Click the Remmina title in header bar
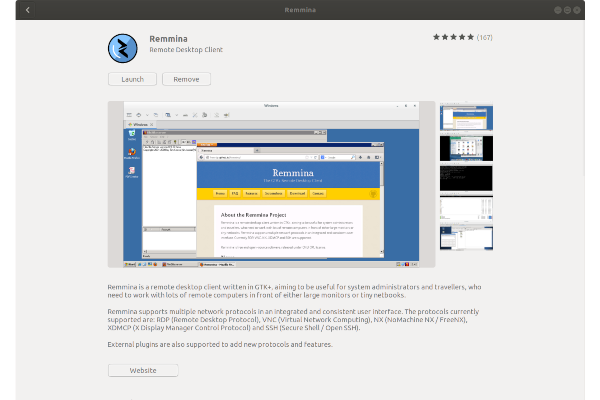Viewport: 600px width, 400px height. coord(300,10)
